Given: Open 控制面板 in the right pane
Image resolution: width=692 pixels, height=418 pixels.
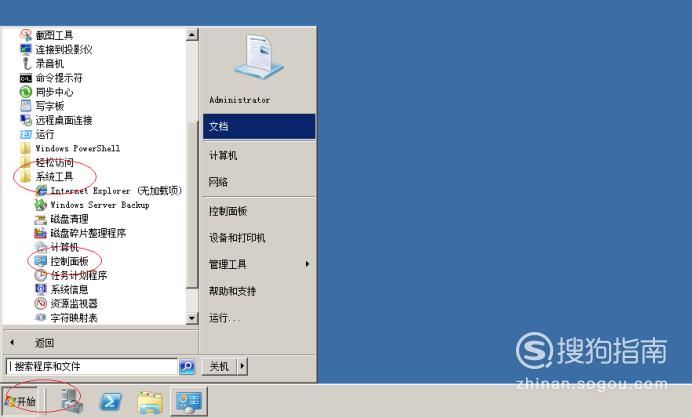Looking at the screenshot, I should coord(259,211).
